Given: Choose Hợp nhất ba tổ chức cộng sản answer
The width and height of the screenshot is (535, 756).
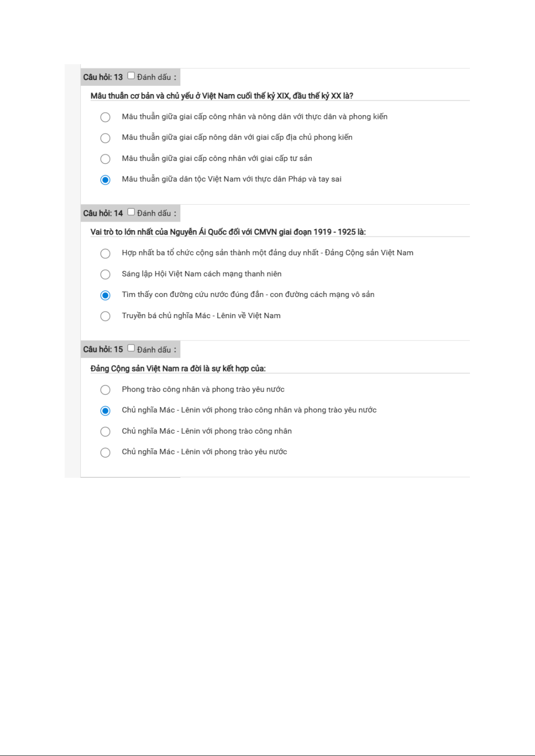Looking at the screenshot, I should [x=105, y=253].
